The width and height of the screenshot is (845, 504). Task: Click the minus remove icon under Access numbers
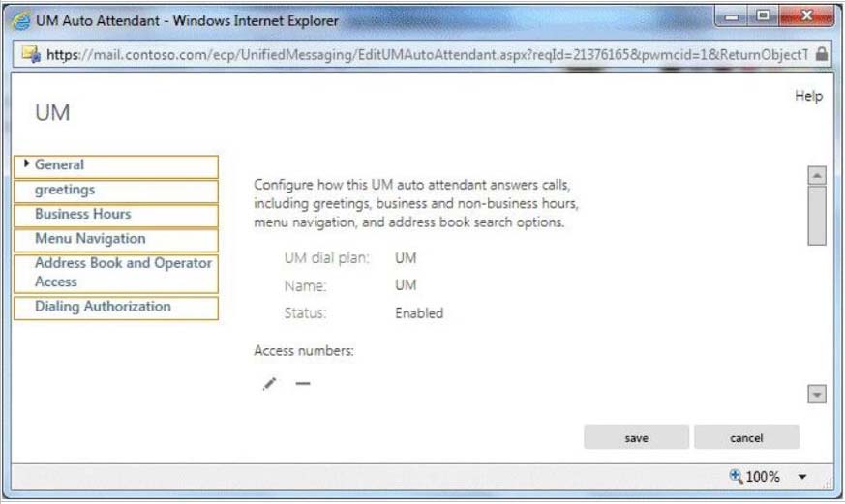[303, 384]
